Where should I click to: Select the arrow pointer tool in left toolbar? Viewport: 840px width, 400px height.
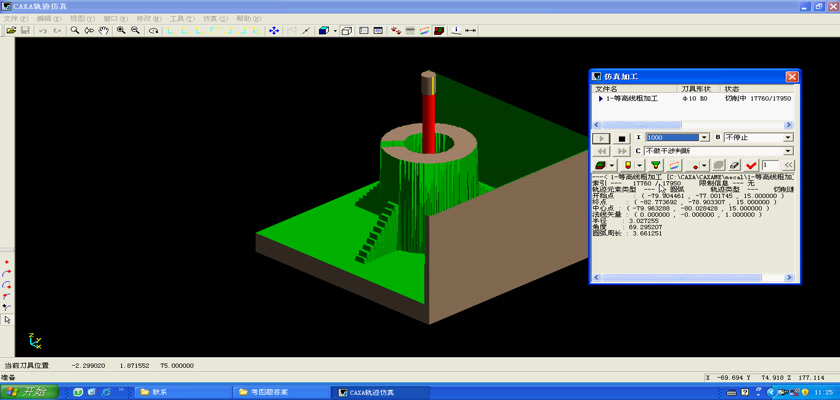tap(7, 320)
